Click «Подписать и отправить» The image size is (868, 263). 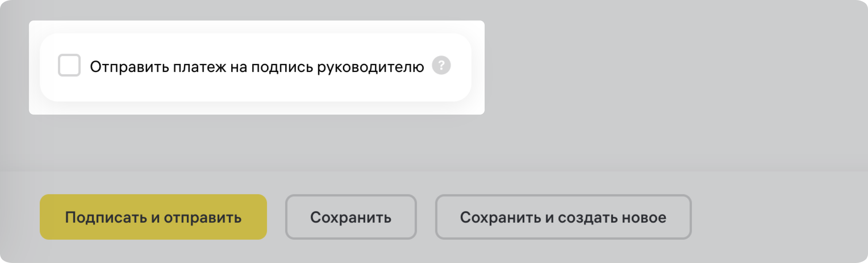[153, 217]
